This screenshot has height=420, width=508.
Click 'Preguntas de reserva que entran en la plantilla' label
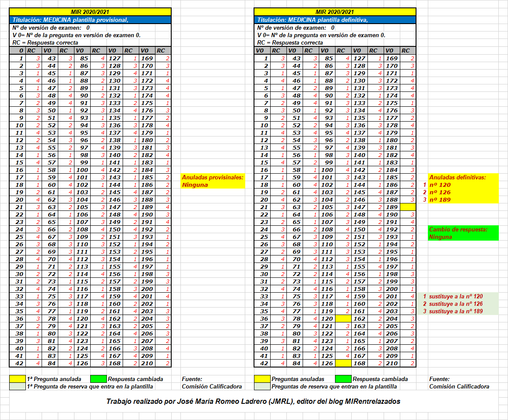[x=334, y=386]
